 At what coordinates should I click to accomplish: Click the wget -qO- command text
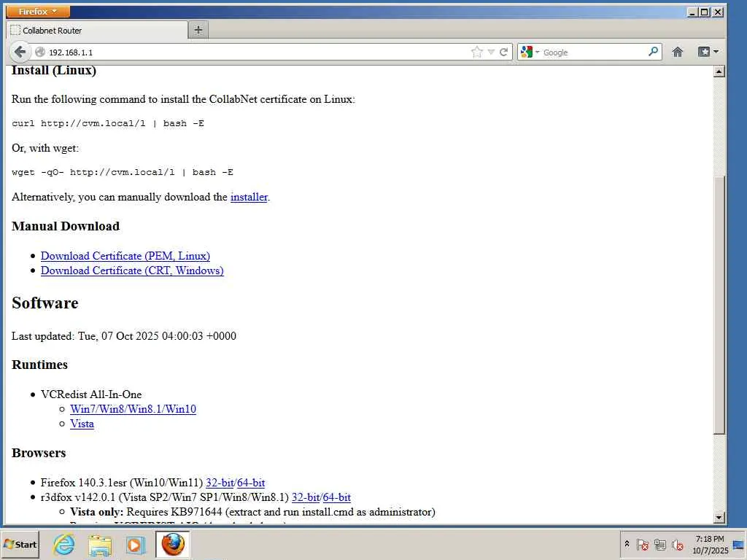coord(123,172)
